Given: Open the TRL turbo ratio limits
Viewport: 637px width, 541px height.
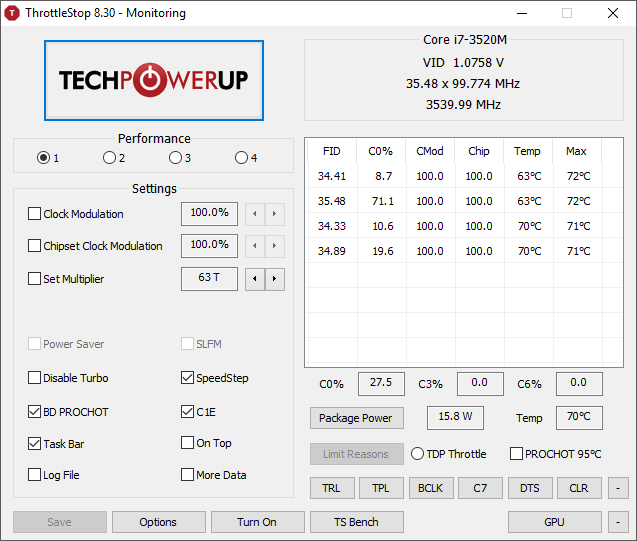Looking at the screenshot, I should [332, 488].
